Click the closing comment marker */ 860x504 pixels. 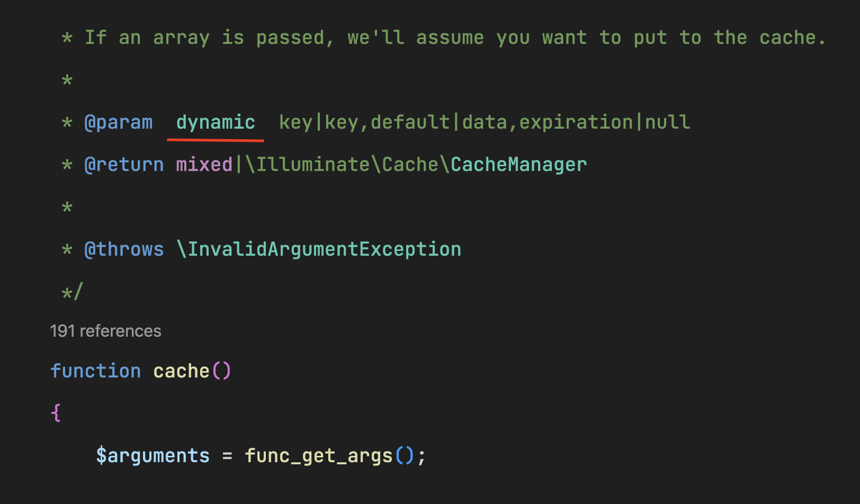(73, 292)
